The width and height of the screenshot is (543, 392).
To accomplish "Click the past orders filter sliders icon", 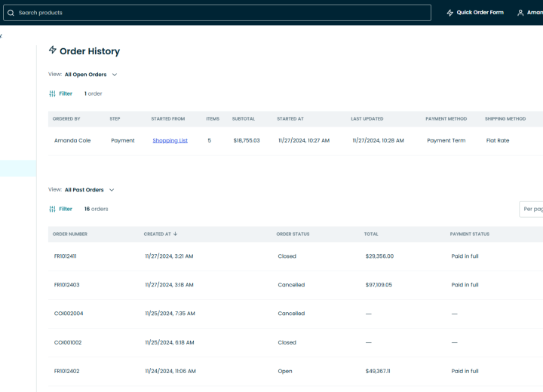I will [x=52, y=209].
